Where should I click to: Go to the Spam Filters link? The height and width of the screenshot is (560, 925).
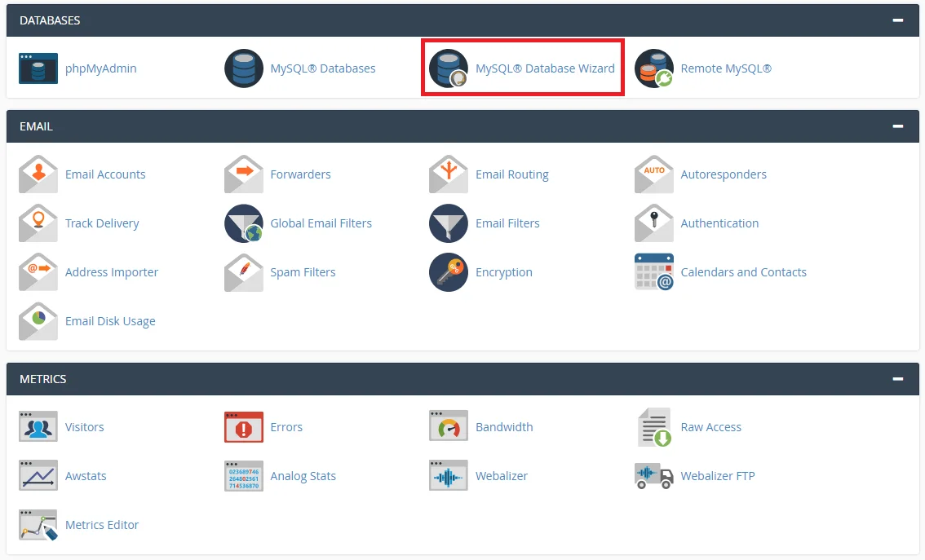pos(303,272)
